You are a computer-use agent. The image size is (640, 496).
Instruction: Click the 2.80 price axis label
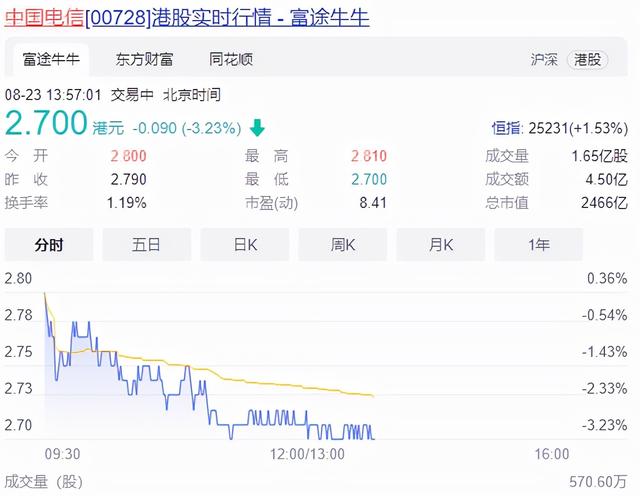click(18, 278)
